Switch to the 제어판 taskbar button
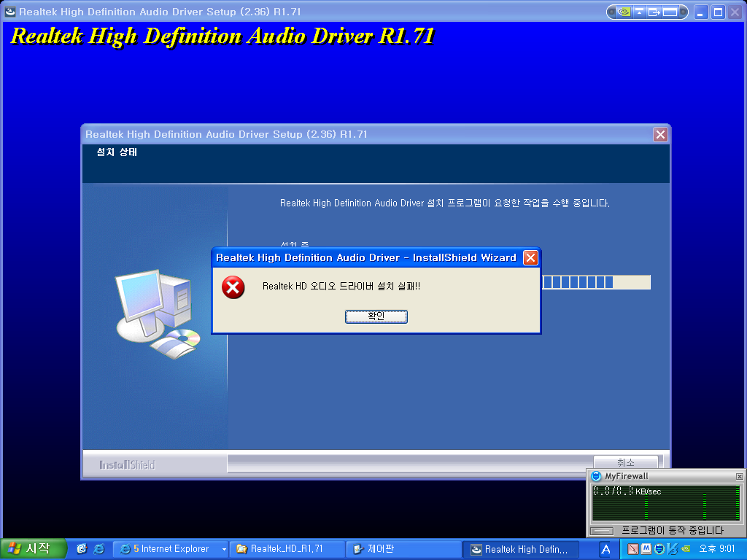The image size is (747, 560). point(404,549)
